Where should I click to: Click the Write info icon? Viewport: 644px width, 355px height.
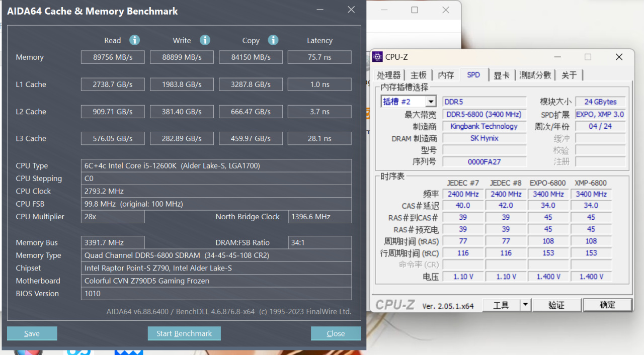tap(205, 40)
